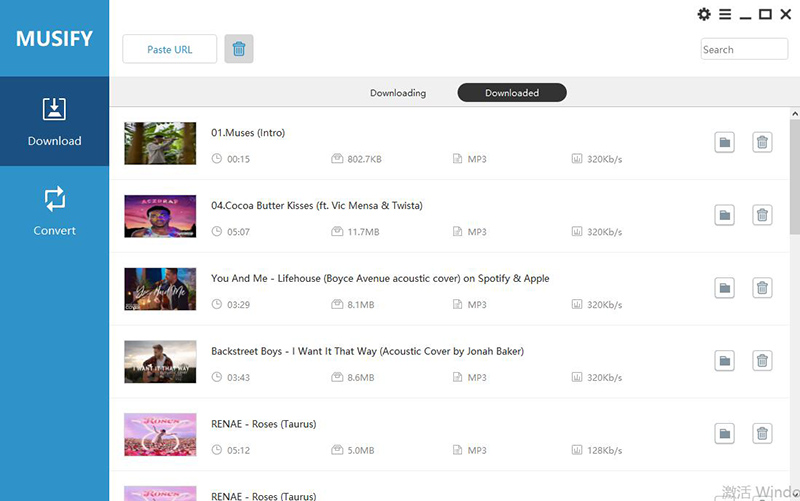Click the Cocoa Butter Kisses thumbnail
The height and width of the screenshot is (501, 800).
(x=160, y=216)
